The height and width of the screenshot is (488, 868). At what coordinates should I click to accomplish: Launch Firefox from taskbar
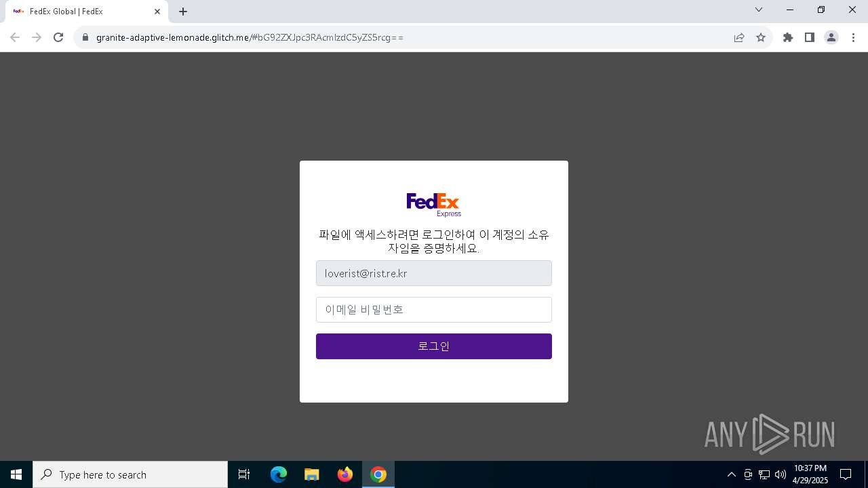coord(345,474)
